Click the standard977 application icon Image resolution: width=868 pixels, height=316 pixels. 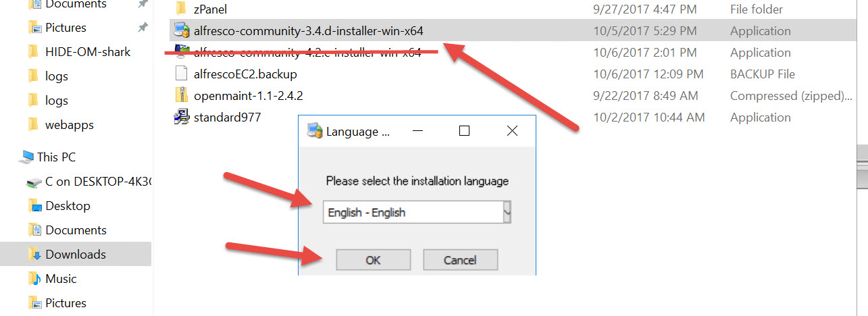pyautogui.click(x=181, y=117)
